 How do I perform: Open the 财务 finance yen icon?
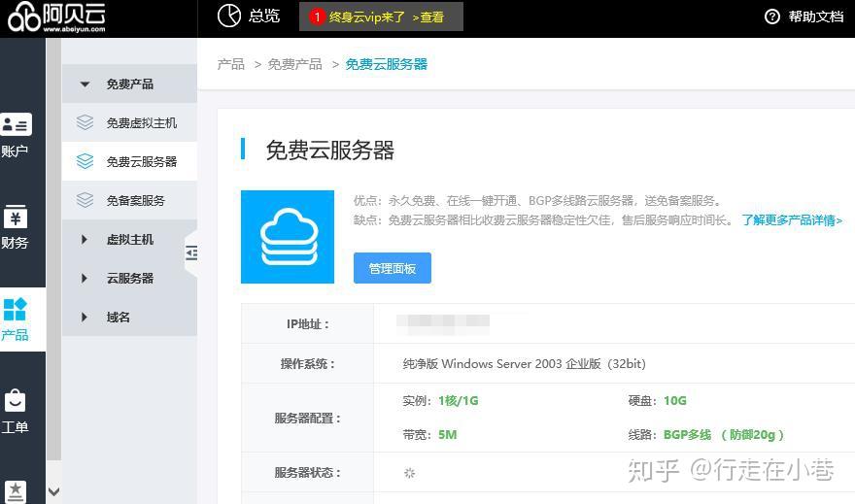[x=16, y=217]
